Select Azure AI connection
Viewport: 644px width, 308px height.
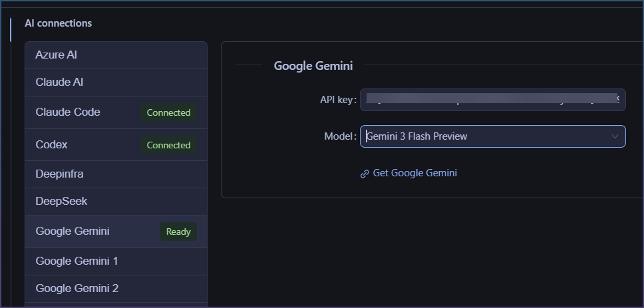point(116,55)
